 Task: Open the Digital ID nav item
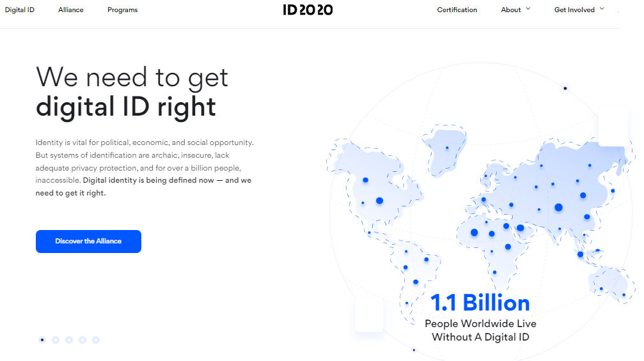pos(19,10)
